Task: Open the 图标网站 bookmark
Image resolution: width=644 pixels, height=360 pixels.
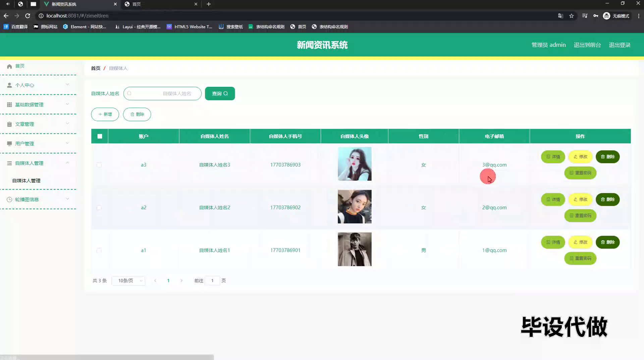Action: [45, 27]
